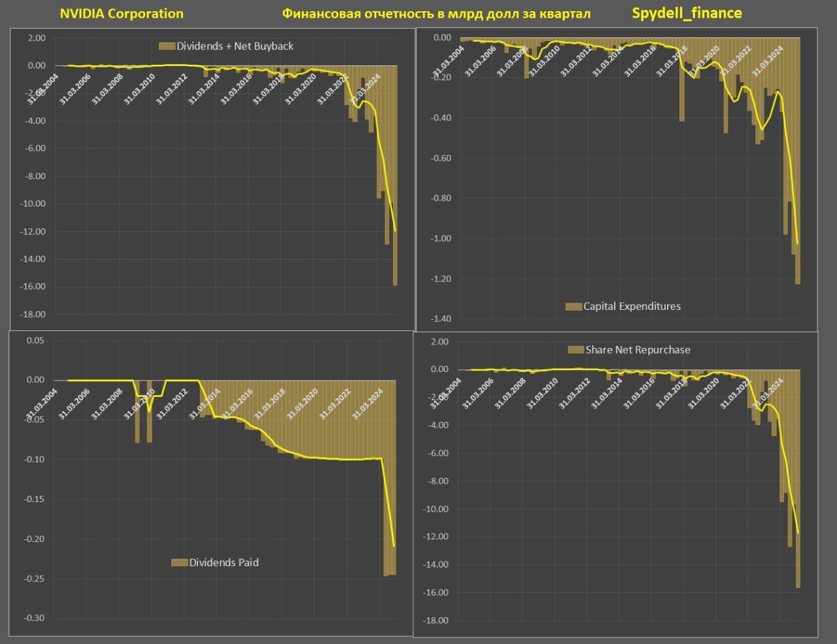
Task: Select the NVIDIA Corporation title text
Action: click(x=122, y=14)
